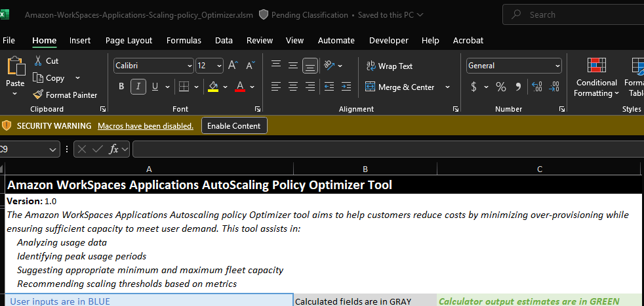Click the Percent Style icon
The height and width of the screenshot is (306, 644).
501,87
